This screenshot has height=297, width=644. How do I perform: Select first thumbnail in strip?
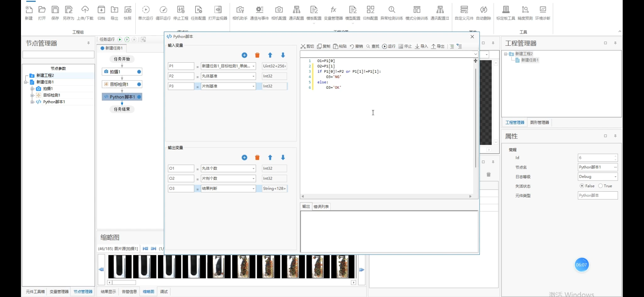tap(120, 267)
